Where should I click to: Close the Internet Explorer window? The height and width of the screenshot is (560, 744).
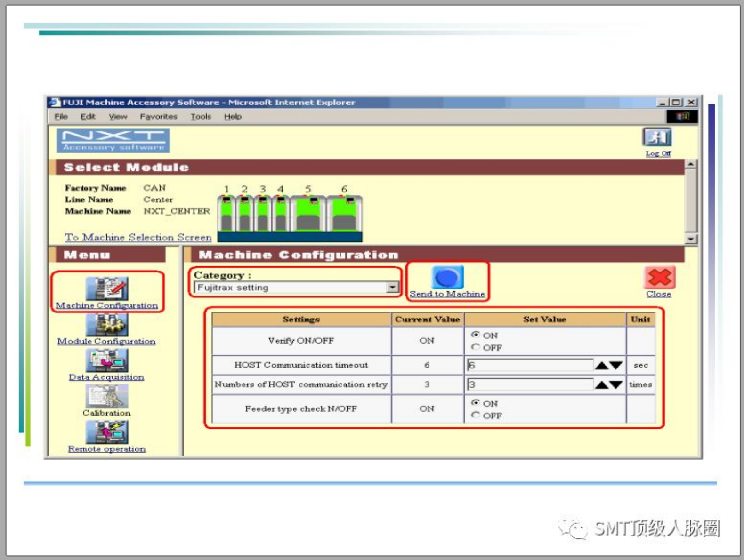pyautogui.click(x=691, y=102)
